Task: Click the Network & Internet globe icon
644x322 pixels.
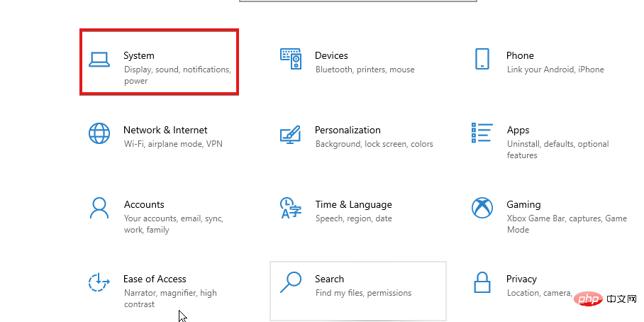Action: [x=99, y=133]
